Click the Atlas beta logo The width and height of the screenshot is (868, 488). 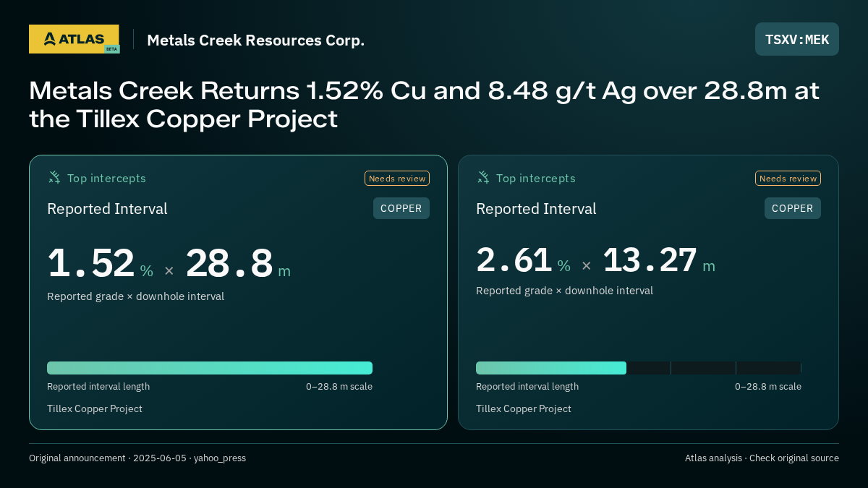[x=74, y=39]
